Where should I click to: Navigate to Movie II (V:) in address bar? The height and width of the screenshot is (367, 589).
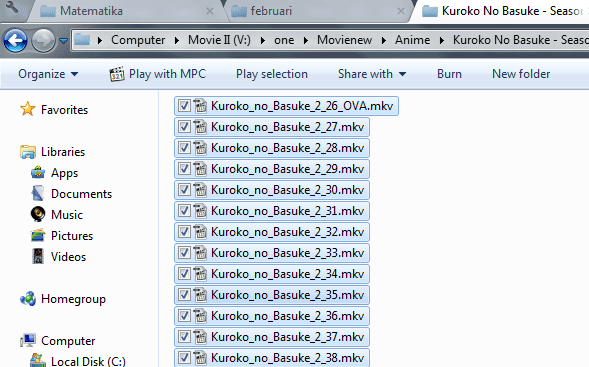tap(219, 40)
